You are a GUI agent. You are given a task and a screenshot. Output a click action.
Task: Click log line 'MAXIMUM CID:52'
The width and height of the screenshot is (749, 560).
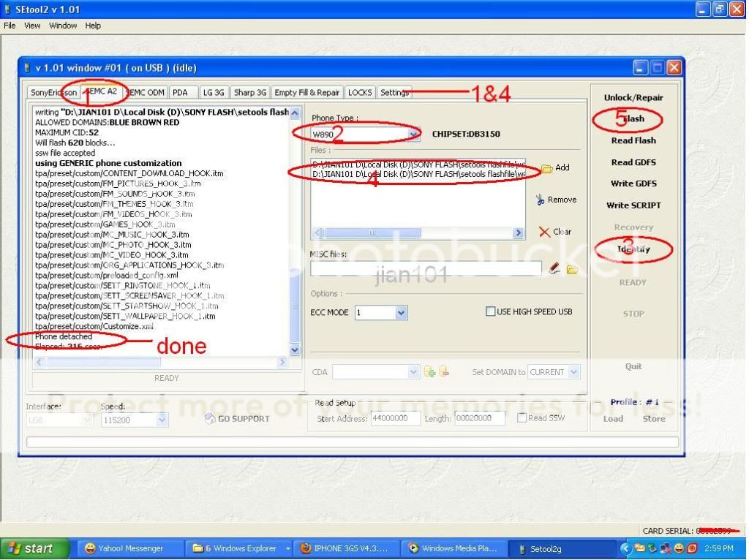click(67, 132)
